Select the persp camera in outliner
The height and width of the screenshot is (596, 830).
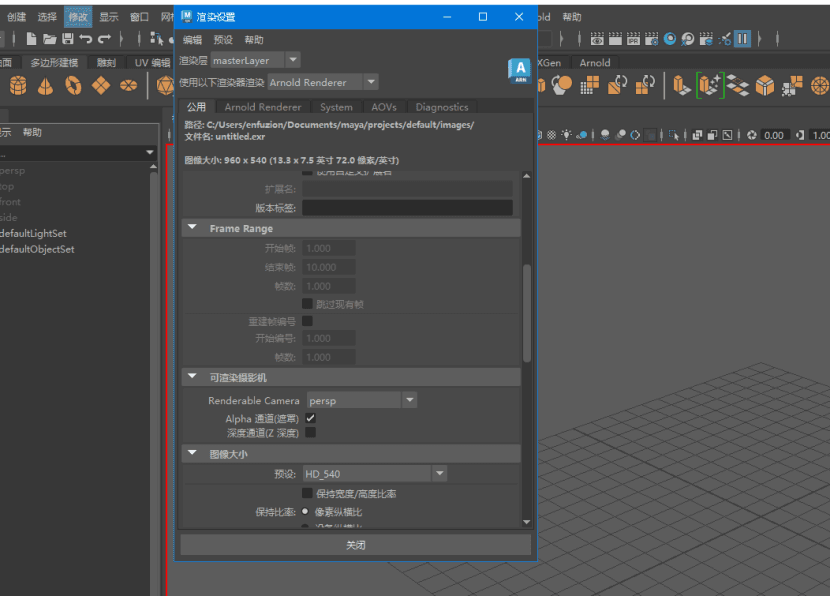pyautogui.click(x=13, y=170)
